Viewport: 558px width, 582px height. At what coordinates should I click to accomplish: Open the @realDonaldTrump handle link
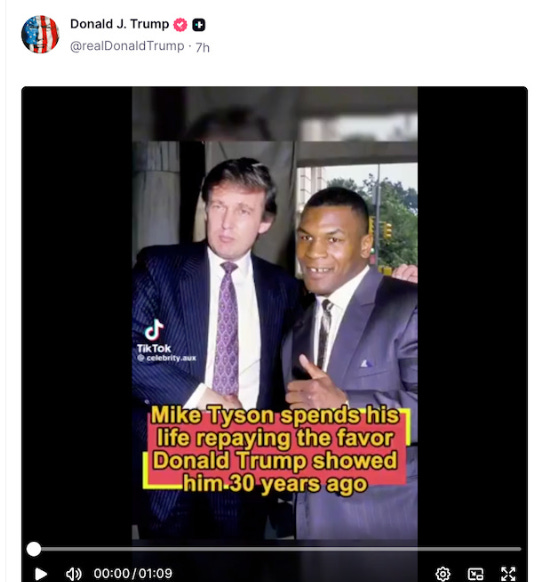[x=127, y=46]
